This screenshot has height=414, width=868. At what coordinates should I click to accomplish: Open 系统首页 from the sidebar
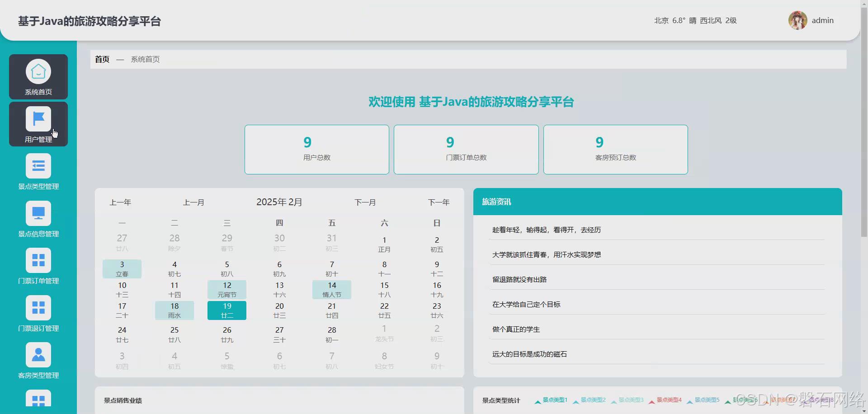click(x=38, y=77)
